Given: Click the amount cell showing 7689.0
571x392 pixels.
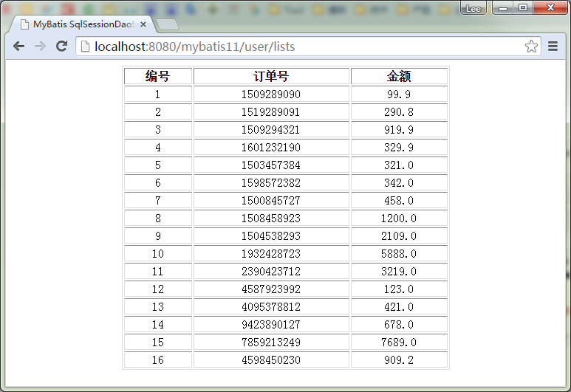Looking at the screenshot, I should click(x=399, y=343).
